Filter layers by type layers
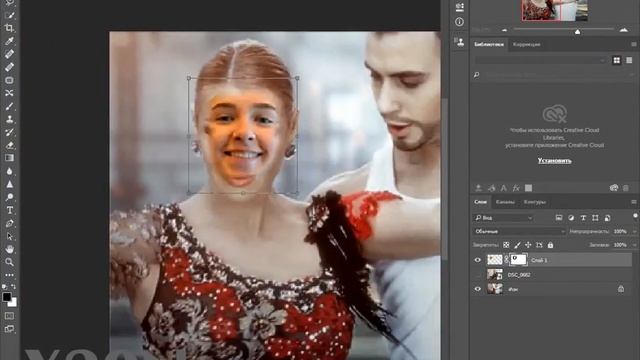Screen dimensions: 640x360 583,218
